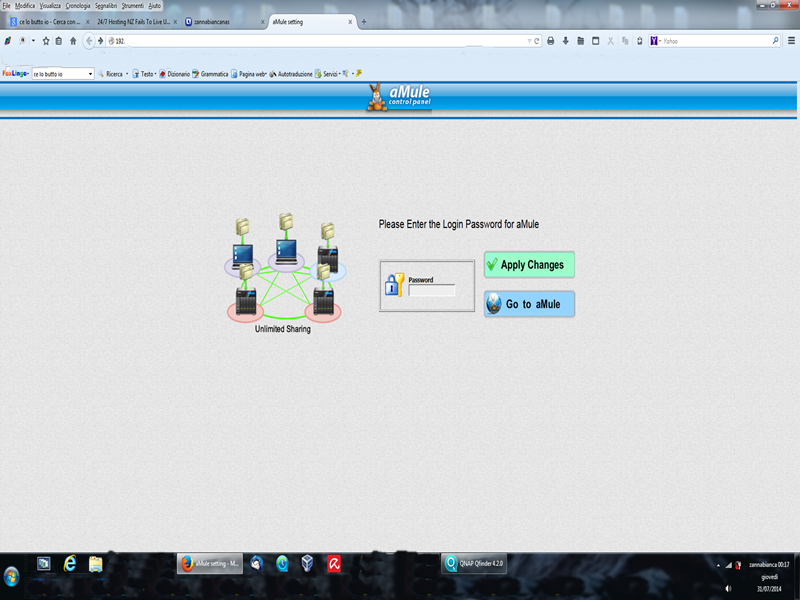The width and height of the screenshot is (800, 600).
Task: Click the Firefox Home icon
Action: tap(73, 41)
